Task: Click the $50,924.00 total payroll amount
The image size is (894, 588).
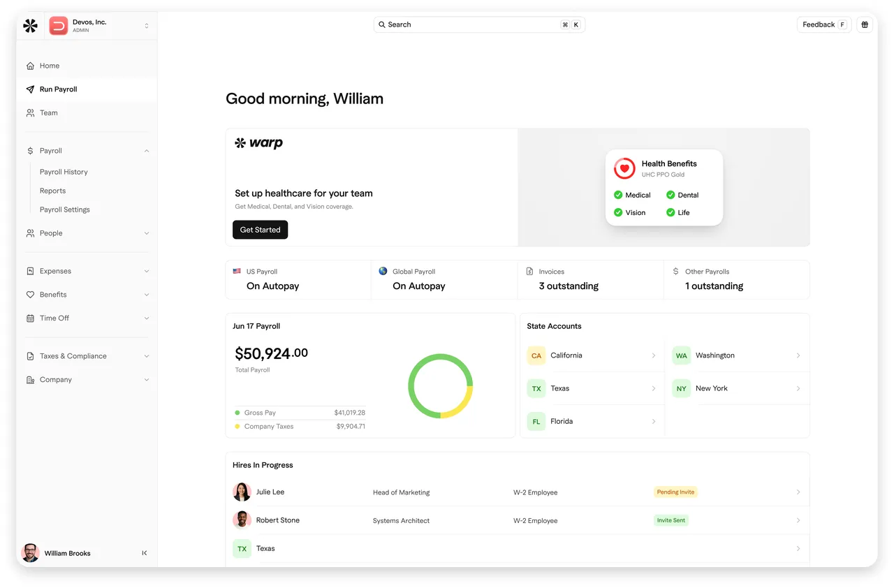Action: (271, 353)
